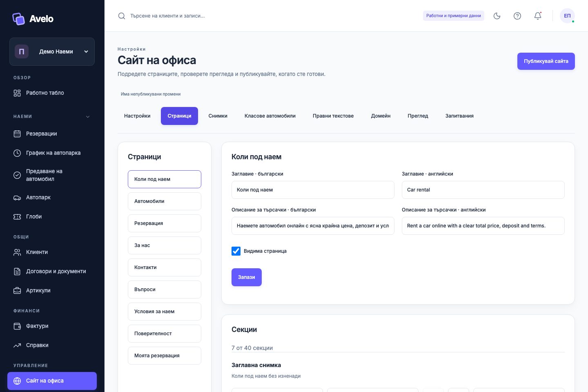
Task: Click the Bulgarian search description field
Action: (313, 226)
